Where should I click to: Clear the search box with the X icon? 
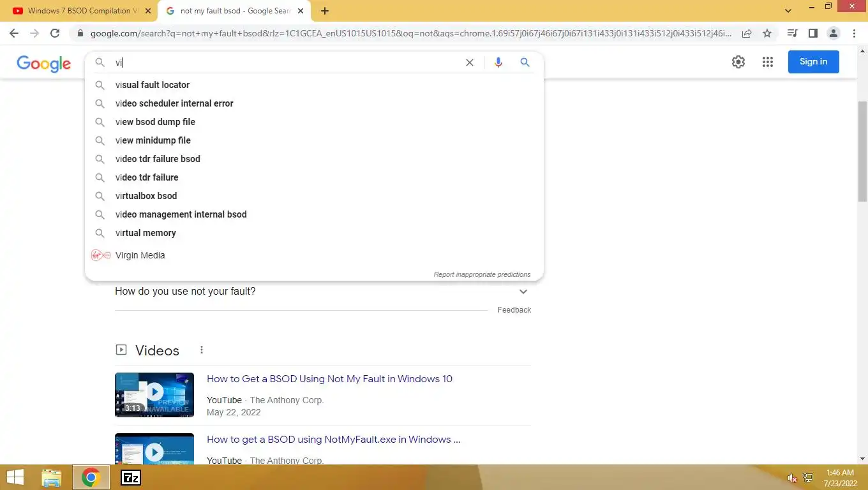[470, 63]
